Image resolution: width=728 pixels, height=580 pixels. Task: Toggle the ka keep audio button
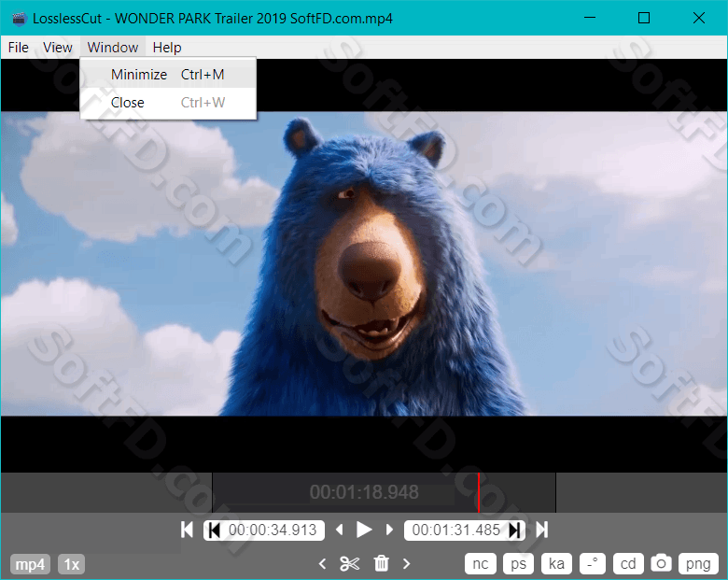tap(556, 564)
